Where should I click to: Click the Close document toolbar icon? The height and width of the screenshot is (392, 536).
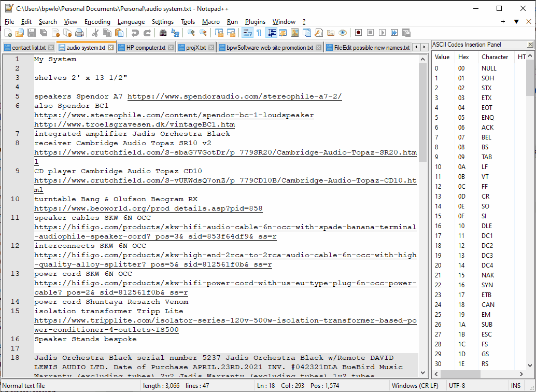(x=55, y=33)
